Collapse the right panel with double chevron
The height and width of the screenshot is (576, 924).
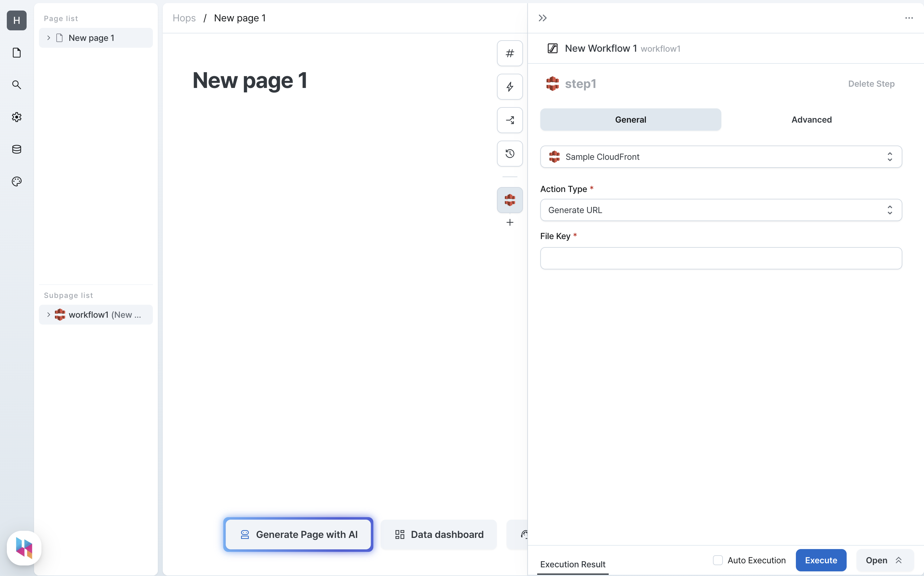[542, 18]
